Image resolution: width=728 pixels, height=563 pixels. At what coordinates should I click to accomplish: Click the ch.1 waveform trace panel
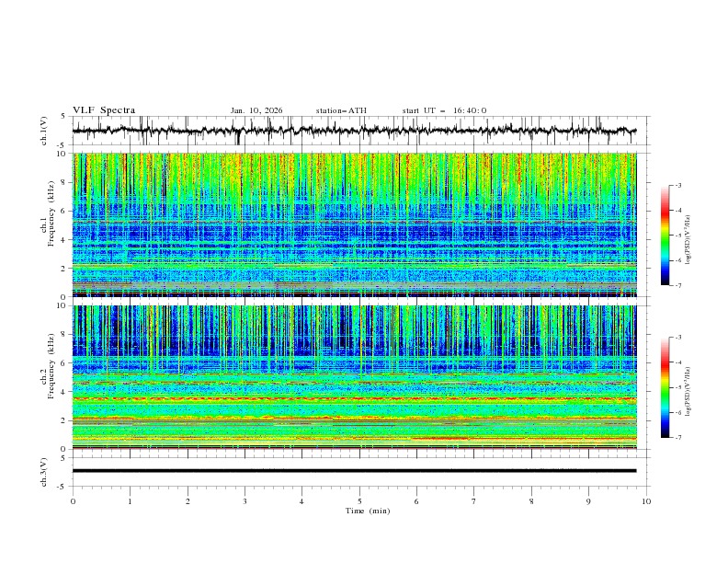pyautogui.click(x=359, y=131)
